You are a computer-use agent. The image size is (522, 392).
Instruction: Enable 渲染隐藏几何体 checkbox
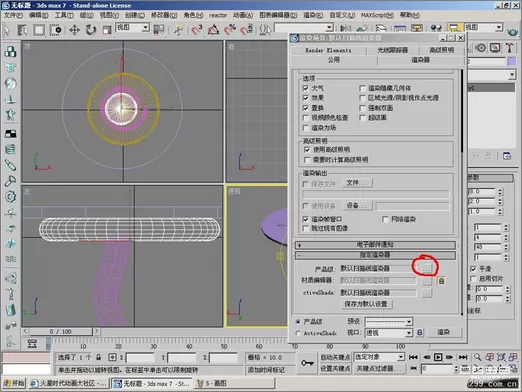[363, 88]
